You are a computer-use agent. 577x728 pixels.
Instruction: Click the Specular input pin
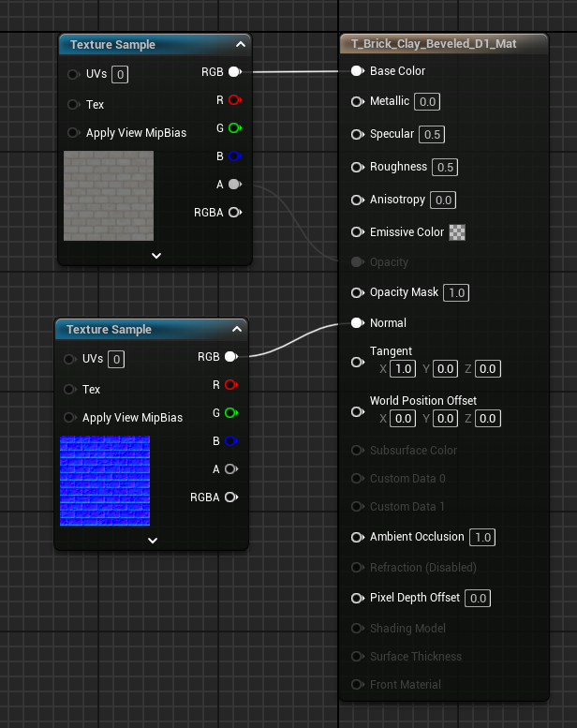click(358, 134)
